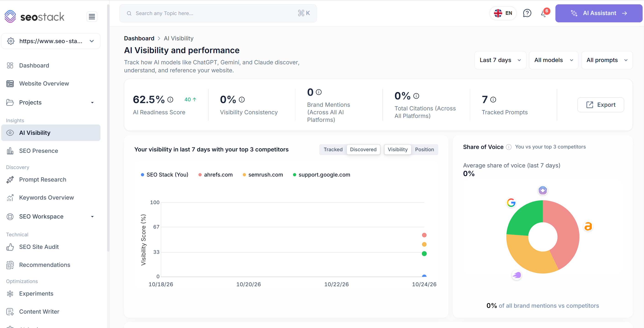Screen dimensions: 644x328
Task: Toggle SEO Stack (You) legend series
Action: pos(164,175)
